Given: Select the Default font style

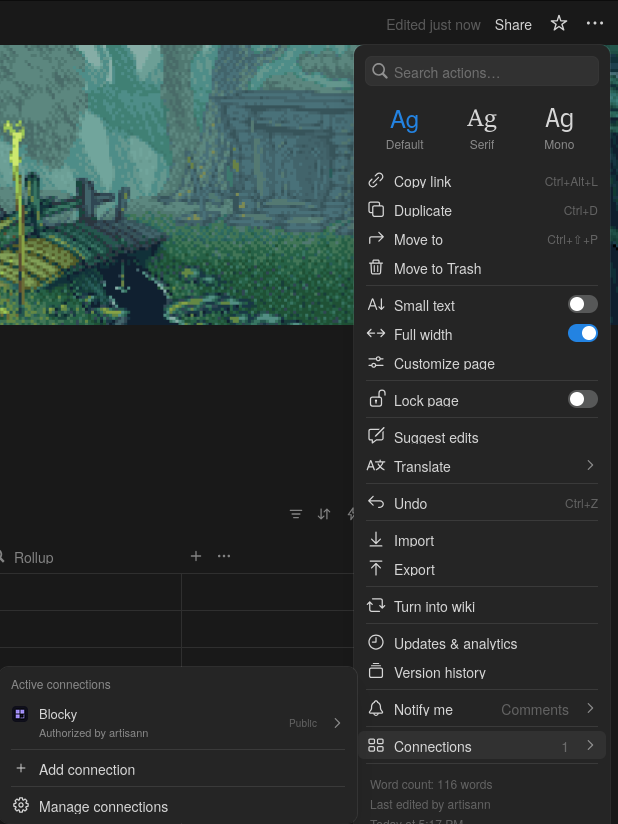Looking at the screenshot, I should point(404,129).
